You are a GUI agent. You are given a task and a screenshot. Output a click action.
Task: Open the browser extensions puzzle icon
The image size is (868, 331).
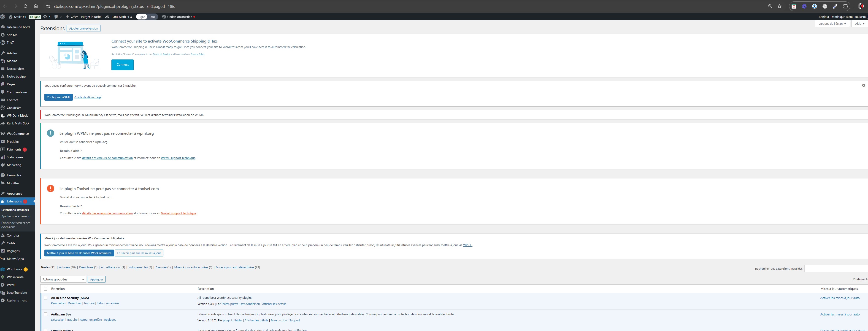845,6
